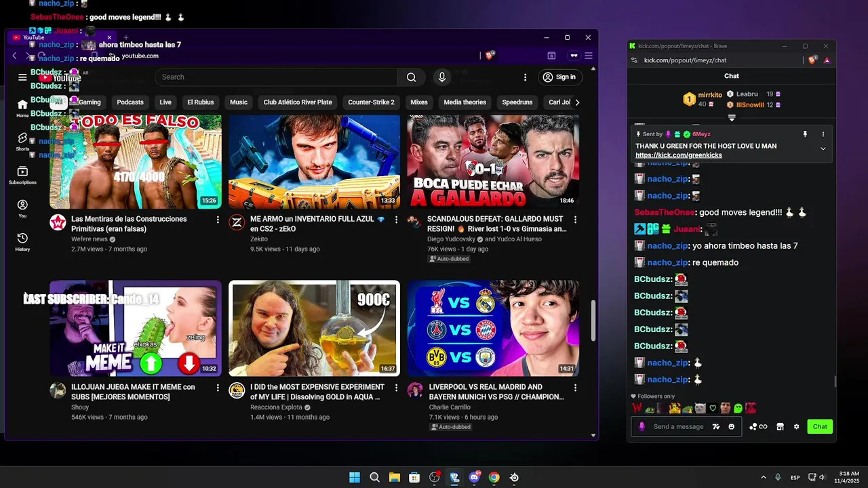Select the Mixes filter chip

click(419, 102)
